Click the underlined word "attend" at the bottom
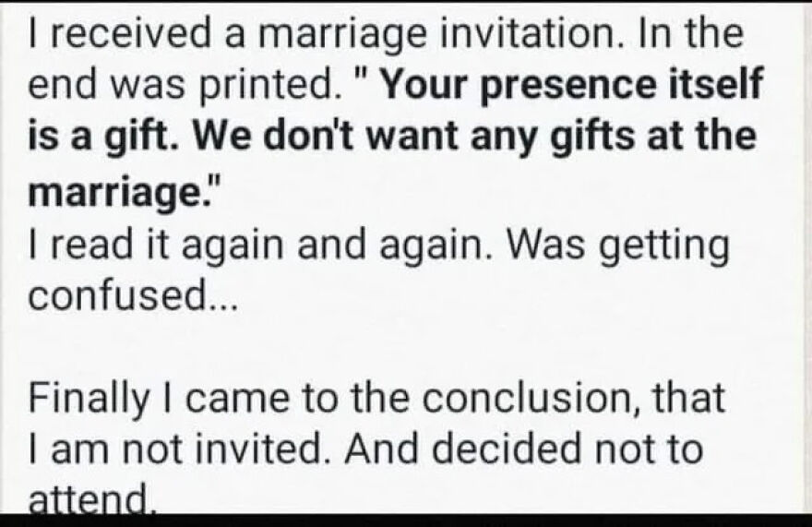The width and height of the screenshot is (812, 527). click(88, 501)
